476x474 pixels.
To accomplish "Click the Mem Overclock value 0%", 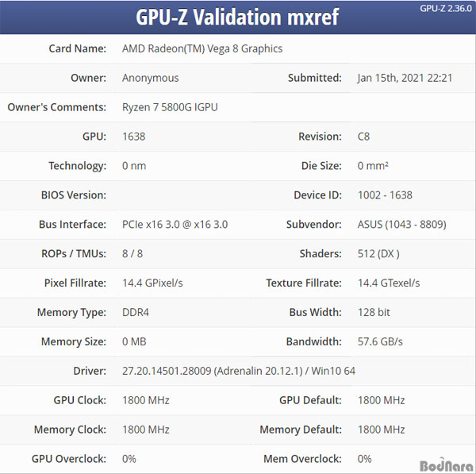I will (364, 459).
